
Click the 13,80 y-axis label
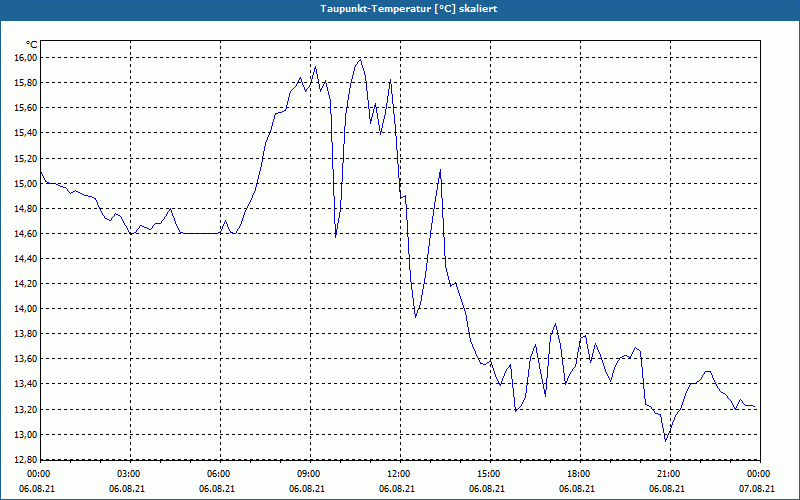pyautogui.click(x=28, y=334)
